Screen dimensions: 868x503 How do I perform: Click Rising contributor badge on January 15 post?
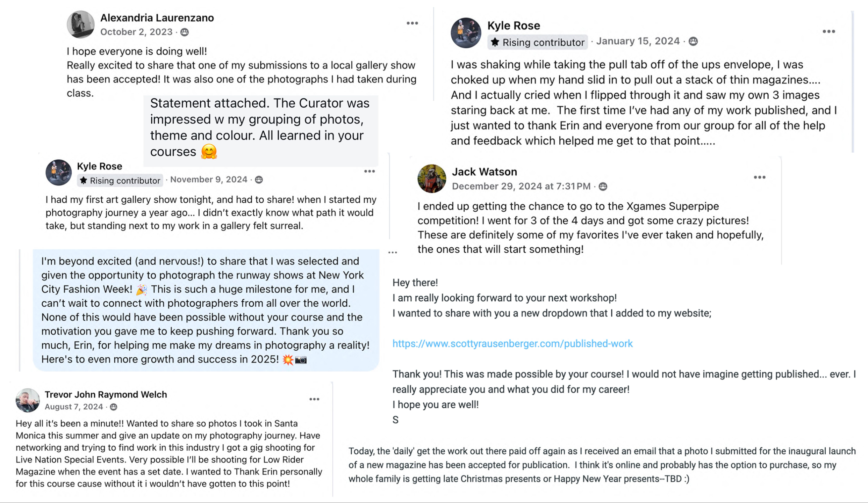[x=537, y=42]
